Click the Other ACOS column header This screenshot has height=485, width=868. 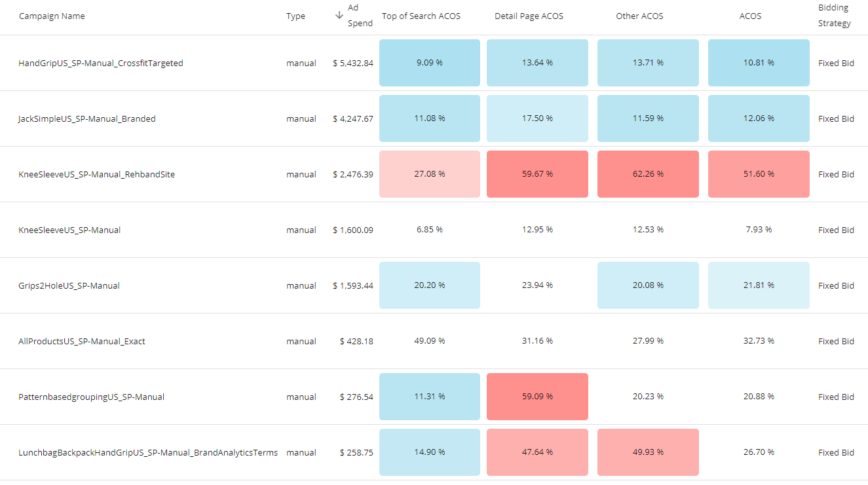point(639,16)
